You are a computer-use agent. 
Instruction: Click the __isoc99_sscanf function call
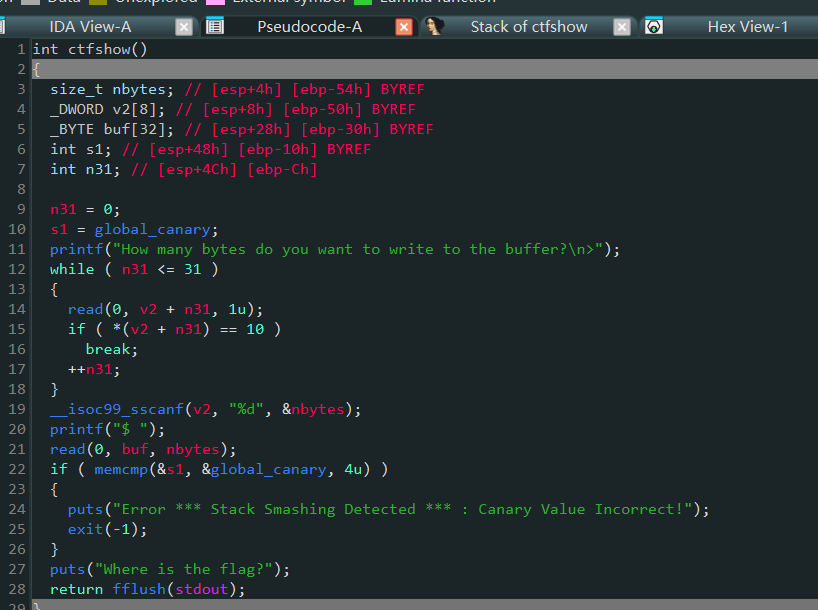pyautogui.click(x=106, y=409)
